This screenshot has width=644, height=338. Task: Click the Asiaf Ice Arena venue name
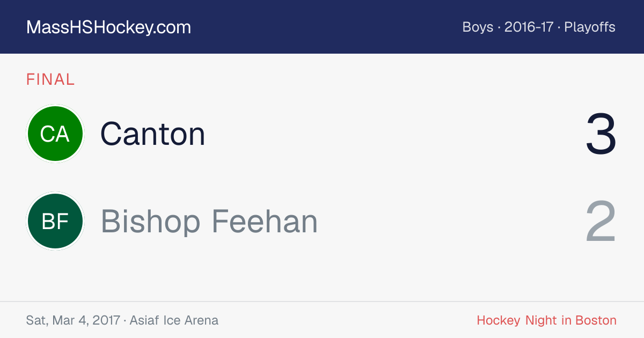174,321
